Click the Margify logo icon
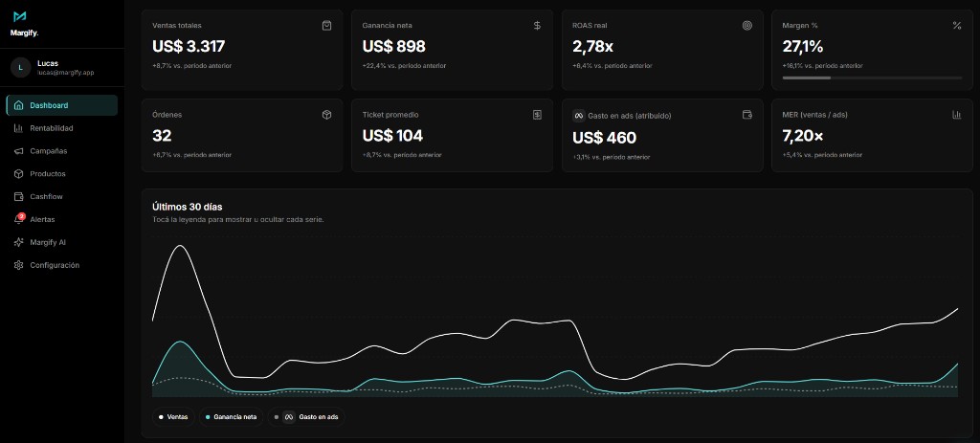The height and width of the screenshot is (443, 980). 19,16
